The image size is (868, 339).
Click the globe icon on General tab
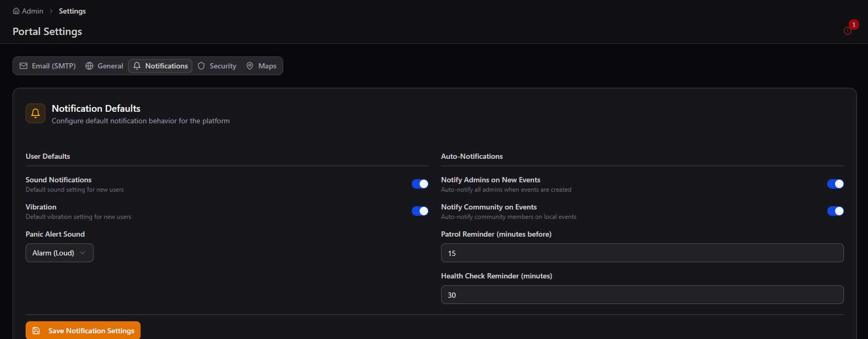[x=89, y=66]
